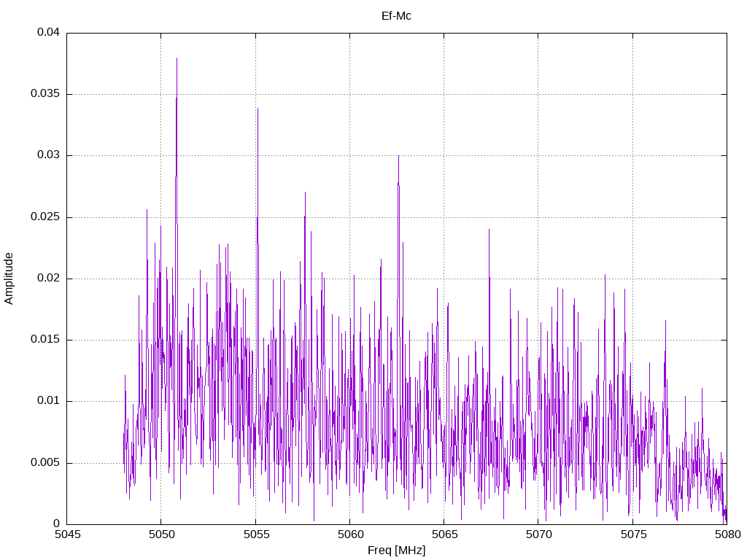The width and height of the screenshot is (747, 560).
Task: Click the plot title 'Ef-Mc'
Action: tap(396, 16)
